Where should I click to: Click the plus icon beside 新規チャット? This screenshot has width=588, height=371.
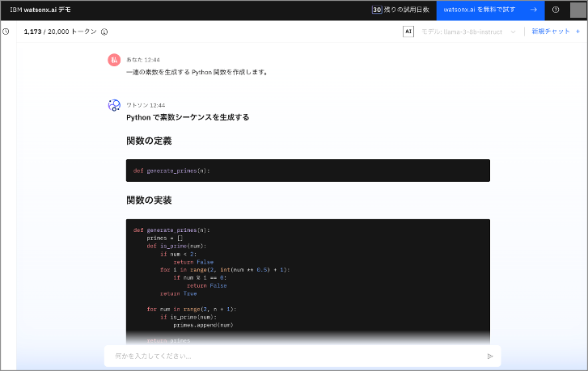point(577,32)
